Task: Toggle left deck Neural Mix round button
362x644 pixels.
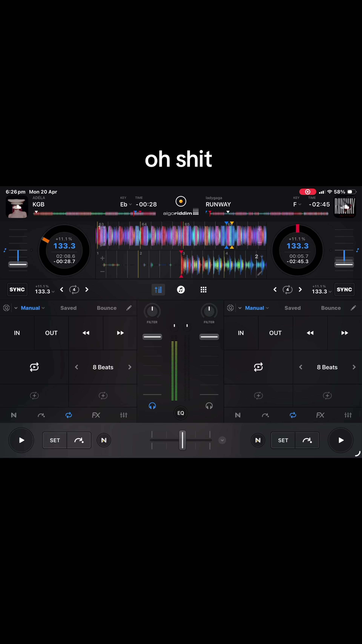Action: (x=104, y=440)
